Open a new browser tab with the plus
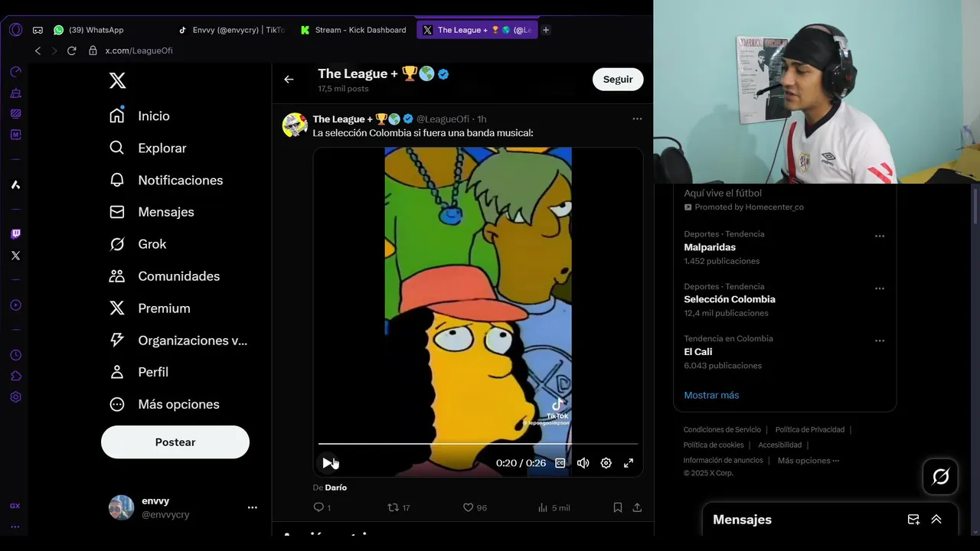Viewport: 980px width, 551px height. 546,30
